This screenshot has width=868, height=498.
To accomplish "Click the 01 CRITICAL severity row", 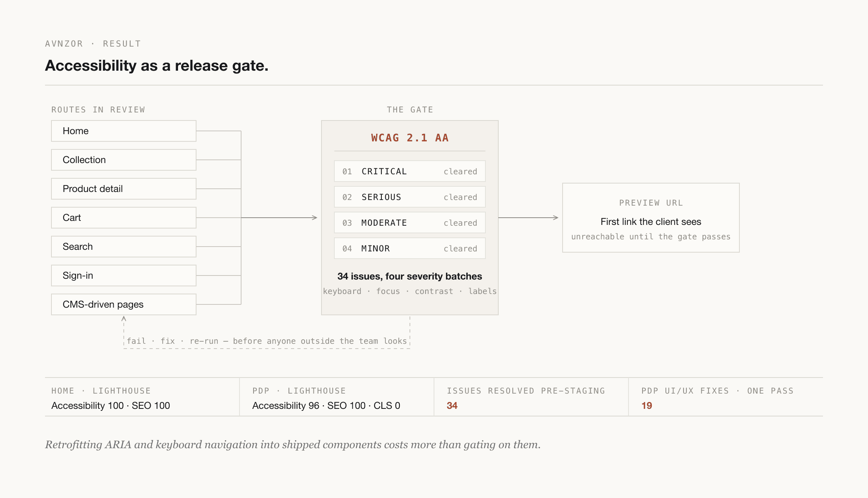I will tap(410, 171).
